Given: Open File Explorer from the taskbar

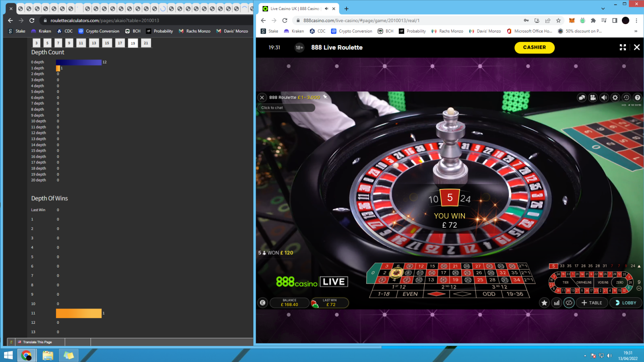Looking at the screenshot, I should tap(48, 356).
